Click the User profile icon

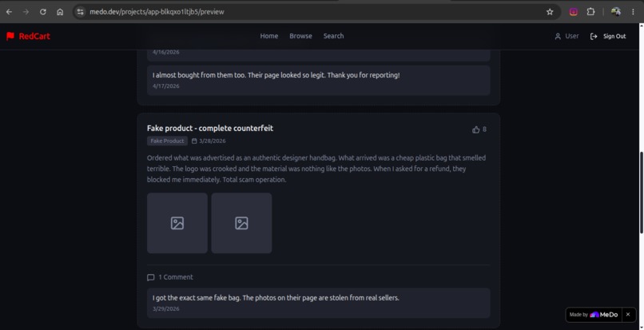[x=558, y=36]
